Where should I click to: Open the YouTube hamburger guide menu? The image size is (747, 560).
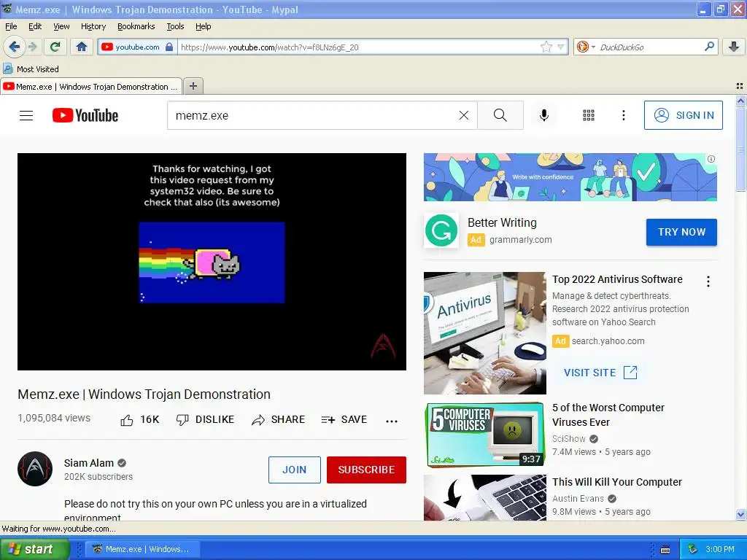click(x=26, y=115)
